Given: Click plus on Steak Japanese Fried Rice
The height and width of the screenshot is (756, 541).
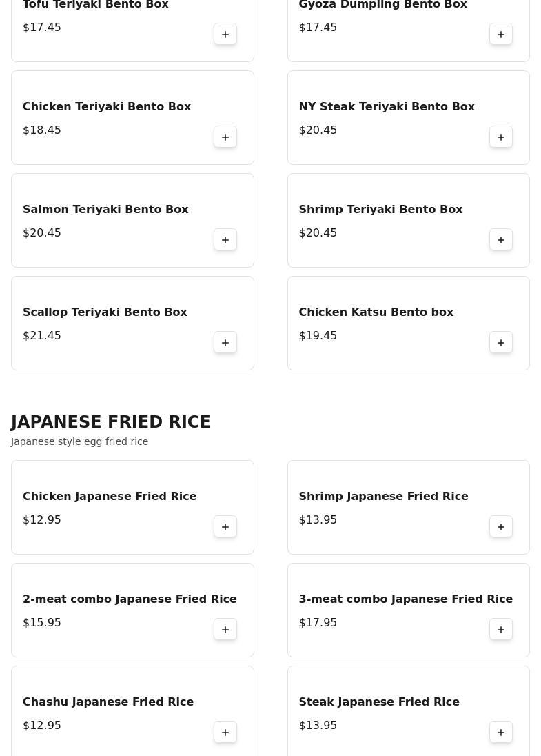Looking at the screenshot, I should tap(501, 733).
